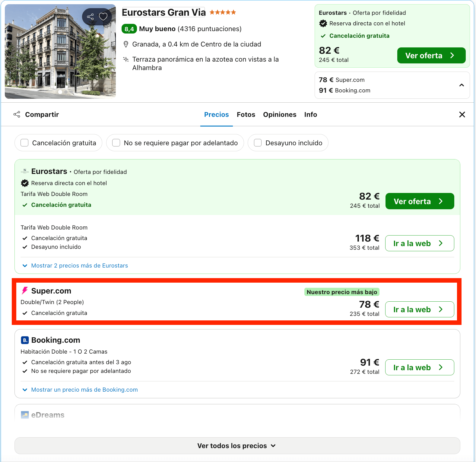Click Muy bueno (4316 puntuaciones) text
The width and height of the screenshot is (476, 462).
pos(190,29)
